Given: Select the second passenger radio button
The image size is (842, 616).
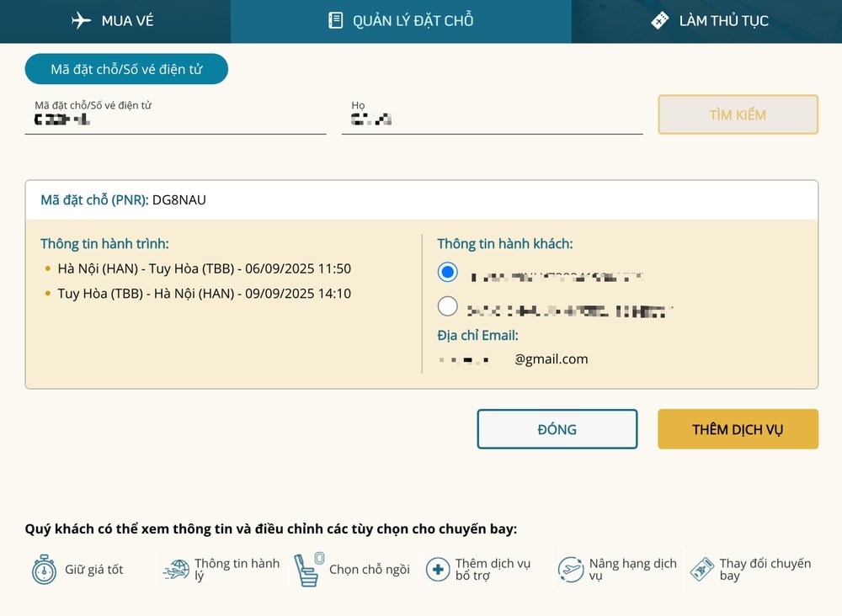Looking at the screenshot, I should tap(447, 306).
